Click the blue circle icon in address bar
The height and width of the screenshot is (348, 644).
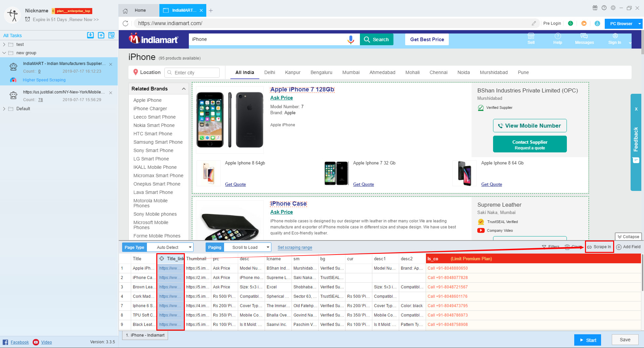(x=597, y=23)
